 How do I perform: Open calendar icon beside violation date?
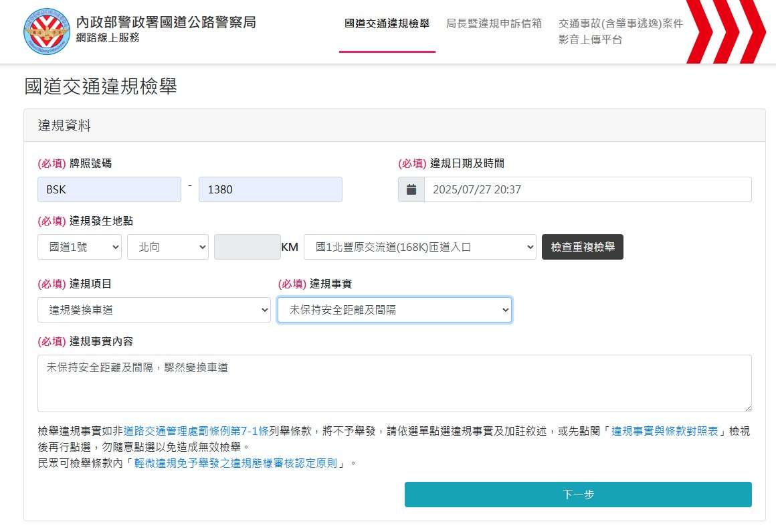click(411, 189)
